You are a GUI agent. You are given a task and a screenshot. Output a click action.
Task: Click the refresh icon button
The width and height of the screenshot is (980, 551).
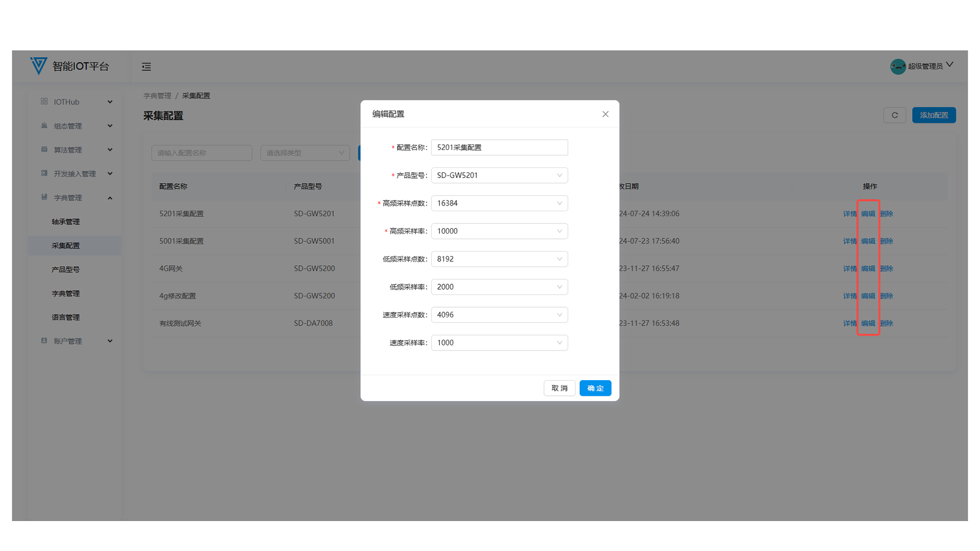(x=895, y=115)
